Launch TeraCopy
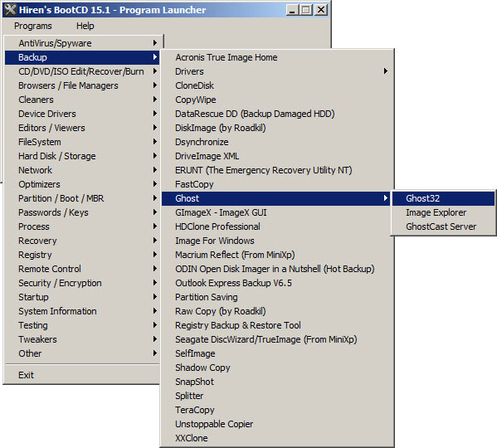 click(x=276, y=410)
